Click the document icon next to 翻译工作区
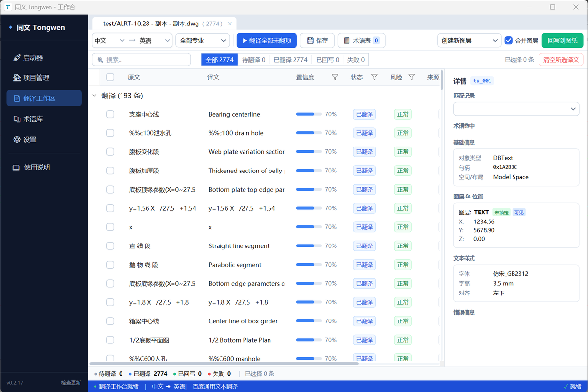 17,98
